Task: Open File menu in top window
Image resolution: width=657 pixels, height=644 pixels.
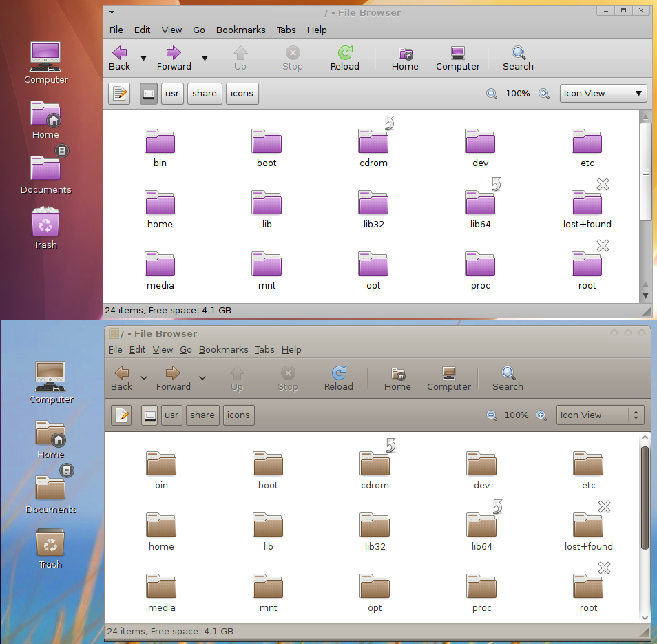Action: [116, 30]
